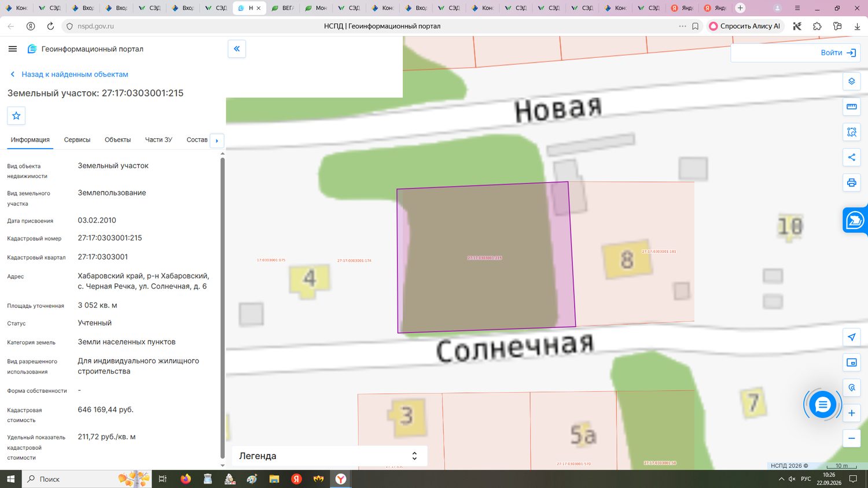Viewport: 868px width, 488px height.
Task: Open the page actions three-dot menu
Action: (x=682, y=26)
